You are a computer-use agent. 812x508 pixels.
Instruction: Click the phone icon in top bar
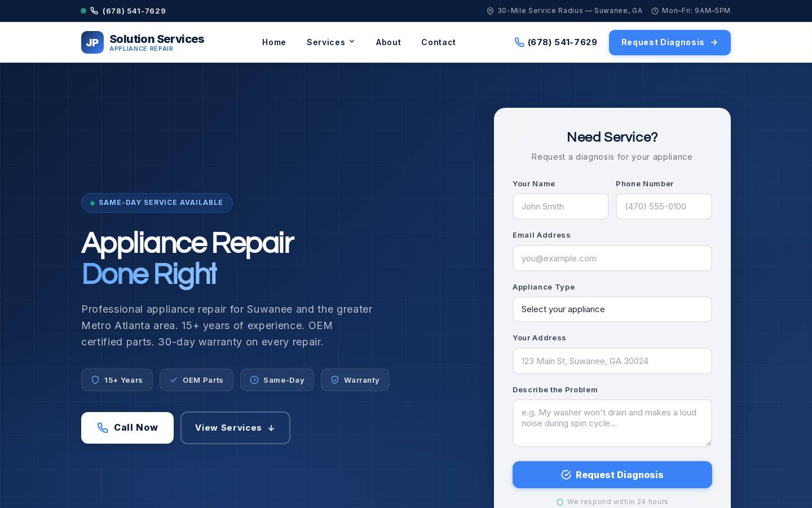(94, 11)
